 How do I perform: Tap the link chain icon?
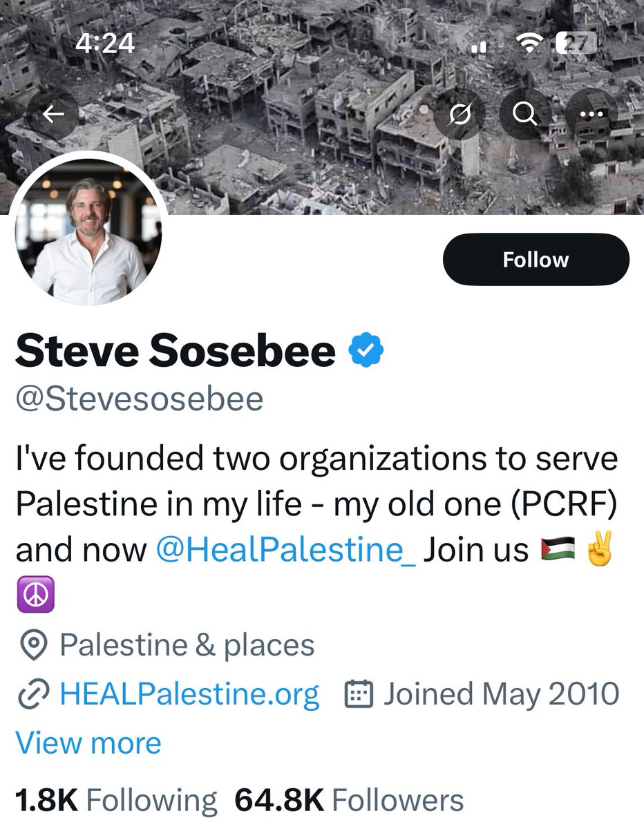click(32, 694)
